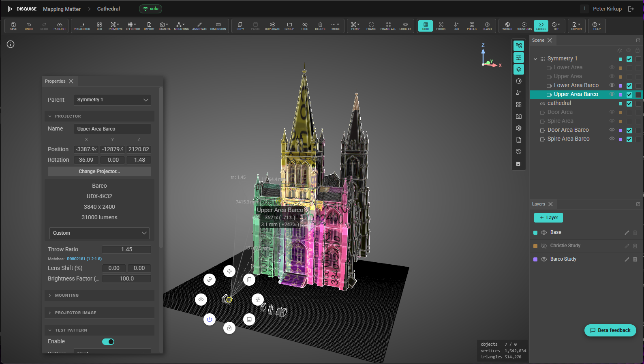Show the Christie Study layer
Image resolution: width=644 pixels, height=364 pixels.
coord(544,246)
